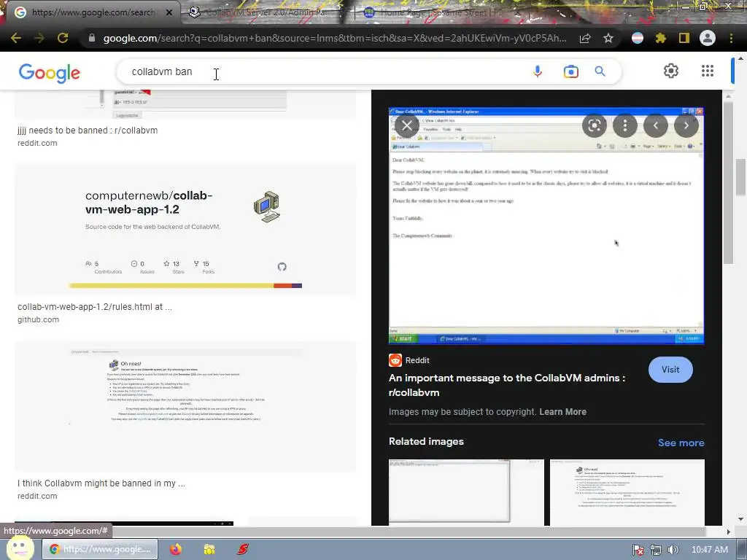Click the large Dear CollabVM preview image
The height and width of the screenshot is (560, 747).
click(x=546, y=226)
